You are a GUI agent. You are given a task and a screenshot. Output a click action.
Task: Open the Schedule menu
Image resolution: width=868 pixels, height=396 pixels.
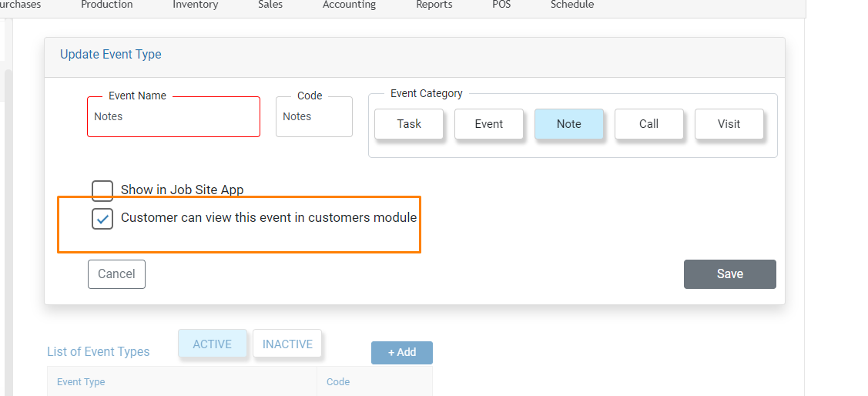coord(572,5)
